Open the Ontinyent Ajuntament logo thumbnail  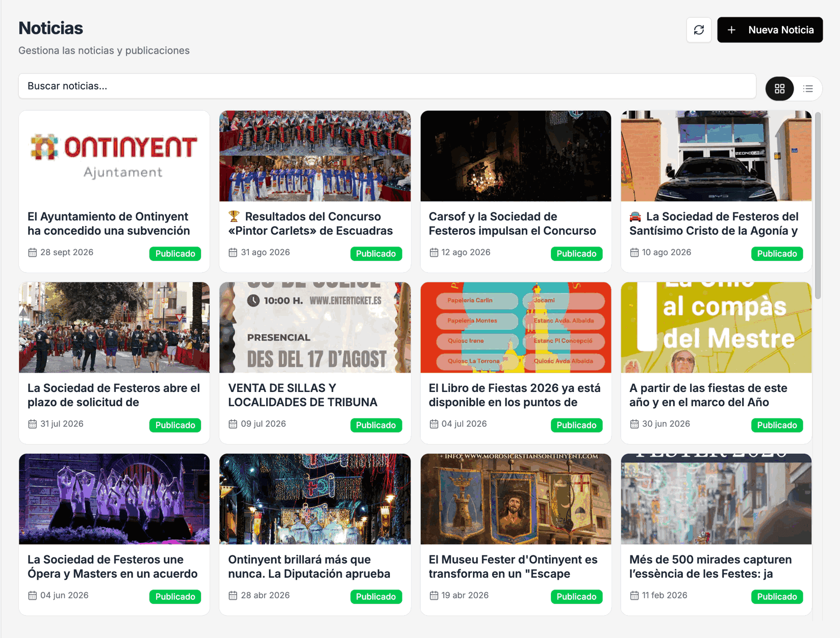(114, 156)
